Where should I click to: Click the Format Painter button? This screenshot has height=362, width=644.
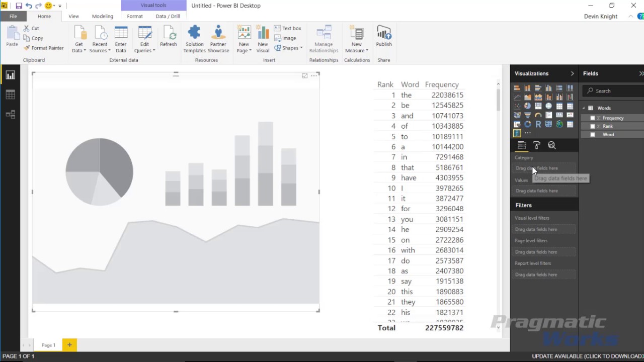coord(44,48)
